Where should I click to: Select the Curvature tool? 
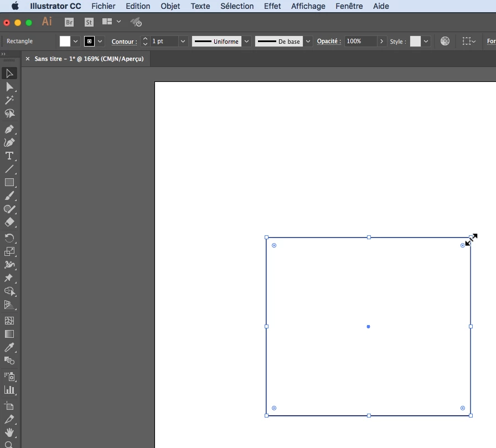[x=9, y=142]
